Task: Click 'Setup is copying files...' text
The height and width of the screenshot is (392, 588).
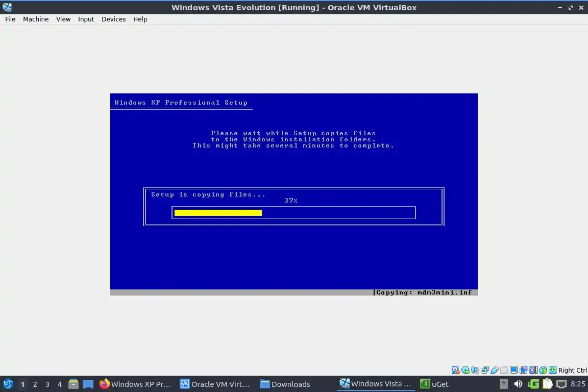Action: tap(208, 194)
